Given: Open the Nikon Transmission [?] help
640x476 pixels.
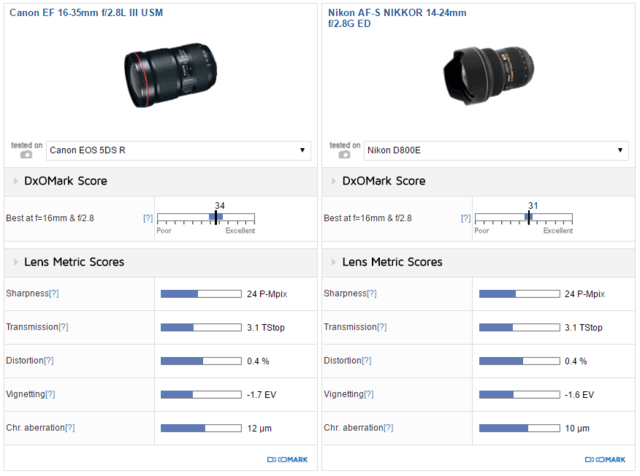Looking at the screenshot, I should click(382, 327).
